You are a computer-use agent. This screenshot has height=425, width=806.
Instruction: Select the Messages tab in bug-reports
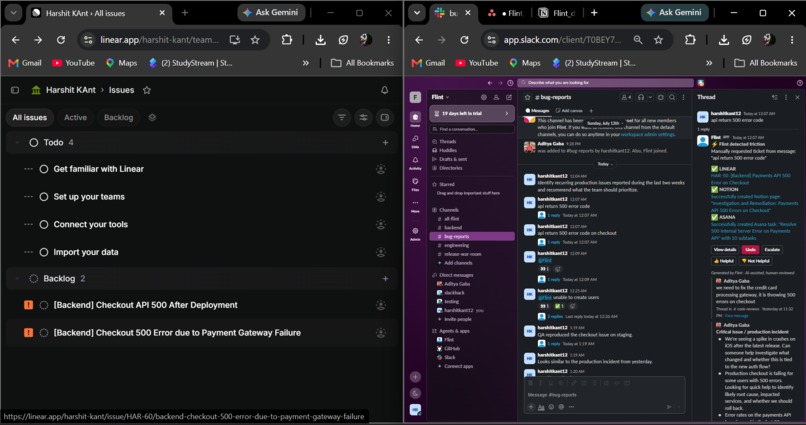537,110
